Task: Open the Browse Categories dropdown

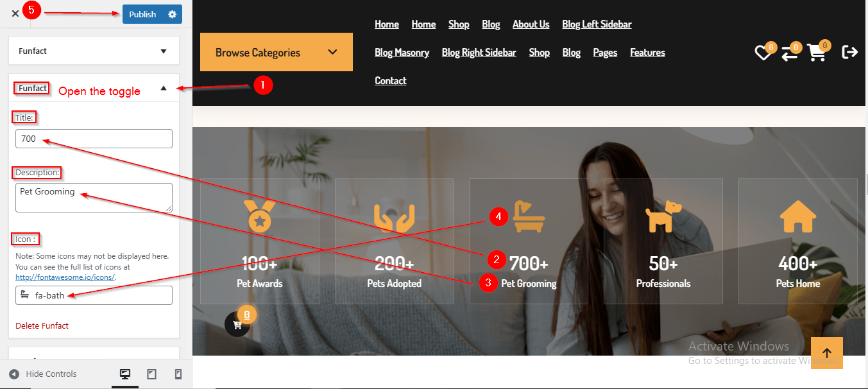Action: coord(277,52)
